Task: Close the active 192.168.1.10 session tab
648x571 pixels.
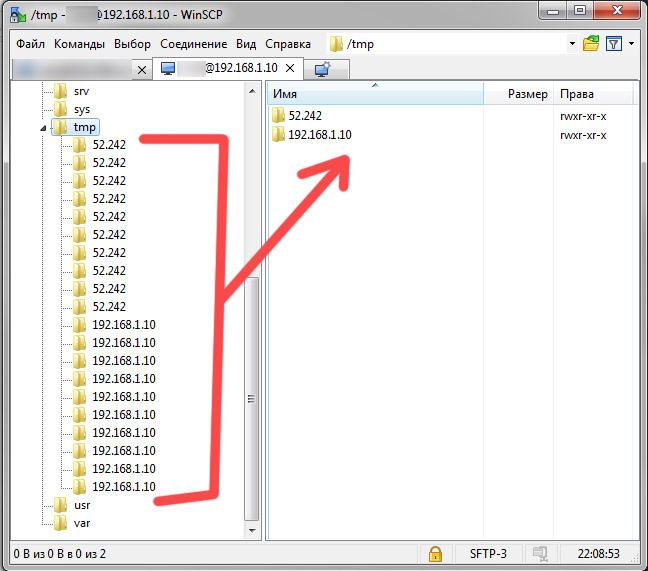Action: coord(291,69)
